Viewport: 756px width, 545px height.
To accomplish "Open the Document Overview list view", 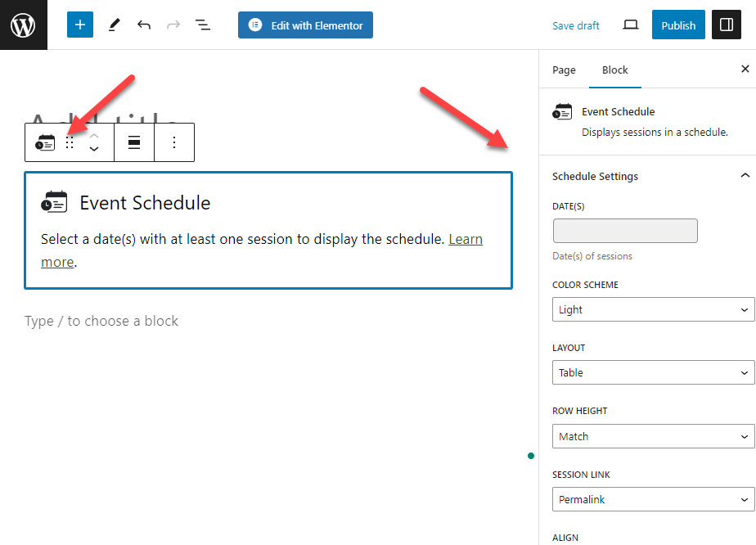I will click(203, 25).
